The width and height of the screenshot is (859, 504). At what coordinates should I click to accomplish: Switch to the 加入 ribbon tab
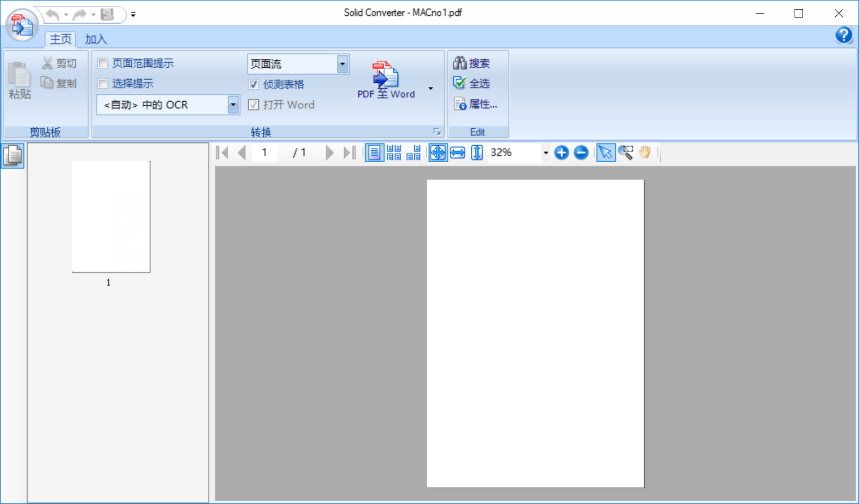pos(96,39)
